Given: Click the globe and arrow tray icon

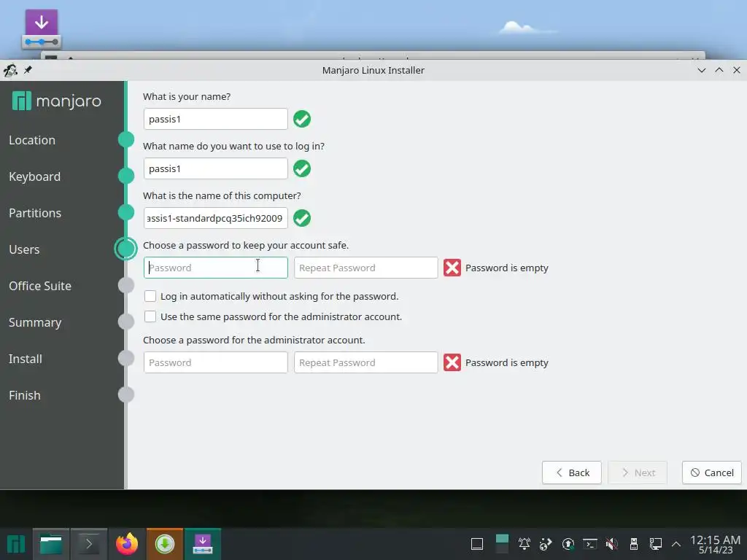Looking at the screenshot, I should coord(546,544).
